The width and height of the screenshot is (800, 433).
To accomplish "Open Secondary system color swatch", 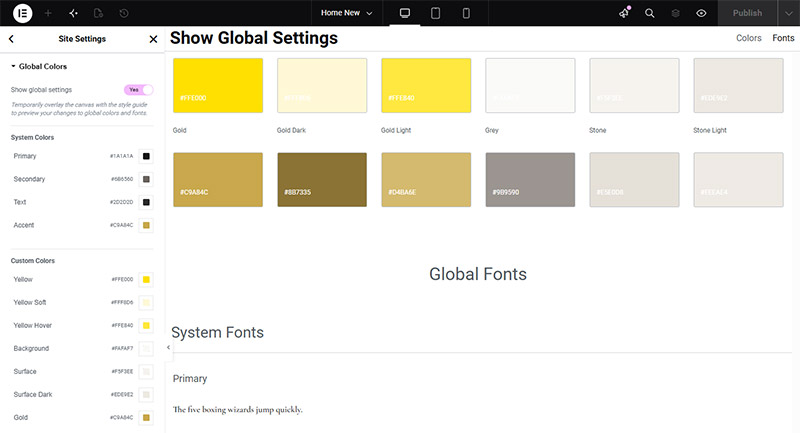I will tap(146, 179).
